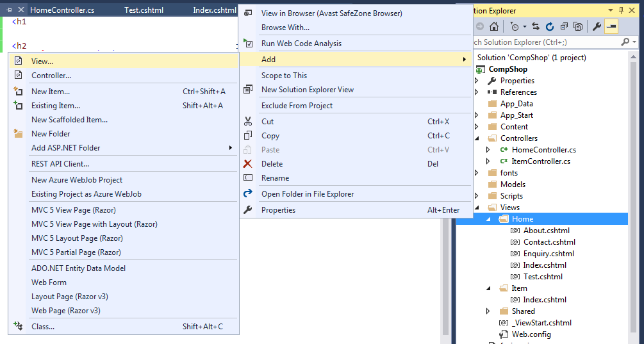Click the New Item icon in submenu
The image size is (644, 344).
click(x=18, y=91)
